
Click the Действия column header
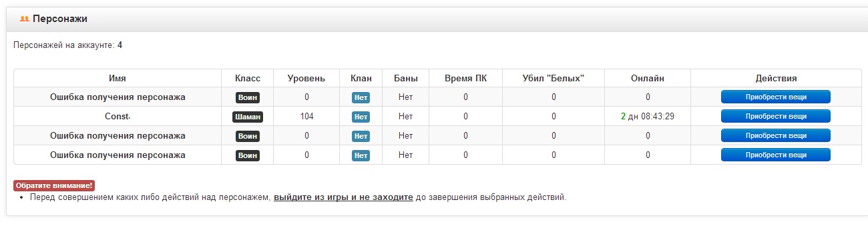coord(776,78)
